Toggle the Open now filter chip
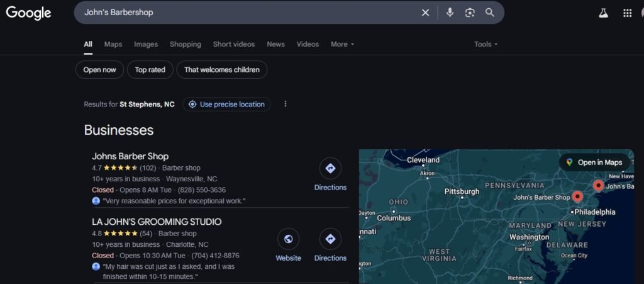 click(99, 69)
